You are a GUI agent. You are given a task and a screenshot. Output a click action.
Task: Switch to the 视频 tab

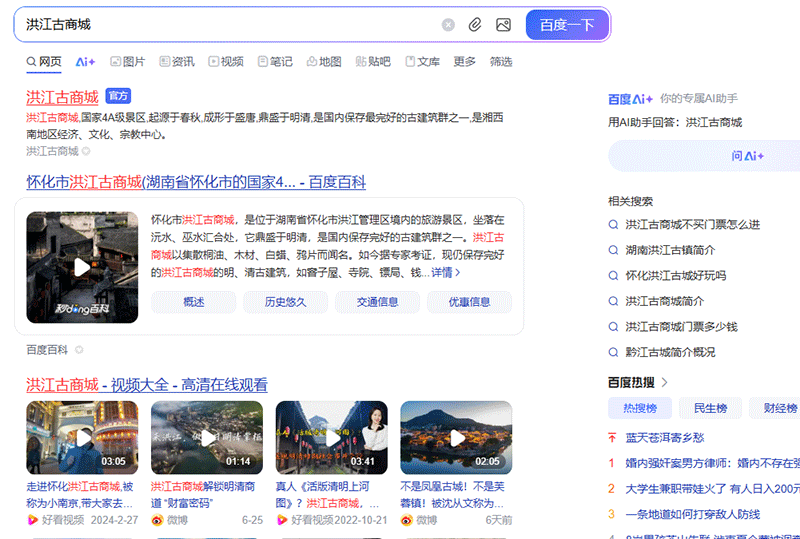tap(226, 62)
